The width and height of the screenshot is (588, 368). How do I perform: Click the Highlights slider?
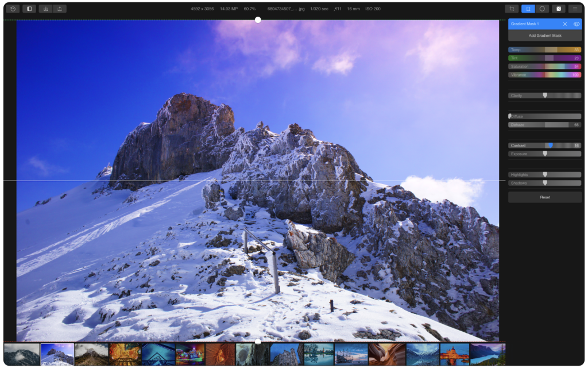(x=545, y=175)
